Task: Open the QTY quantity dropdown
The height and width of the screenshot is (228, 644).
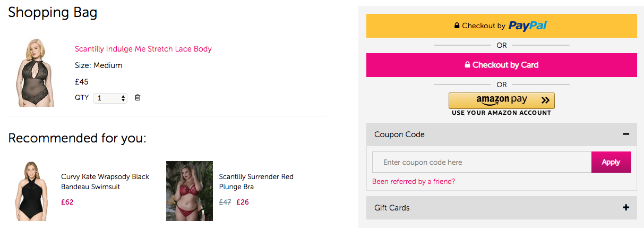Action: (110, 98)
